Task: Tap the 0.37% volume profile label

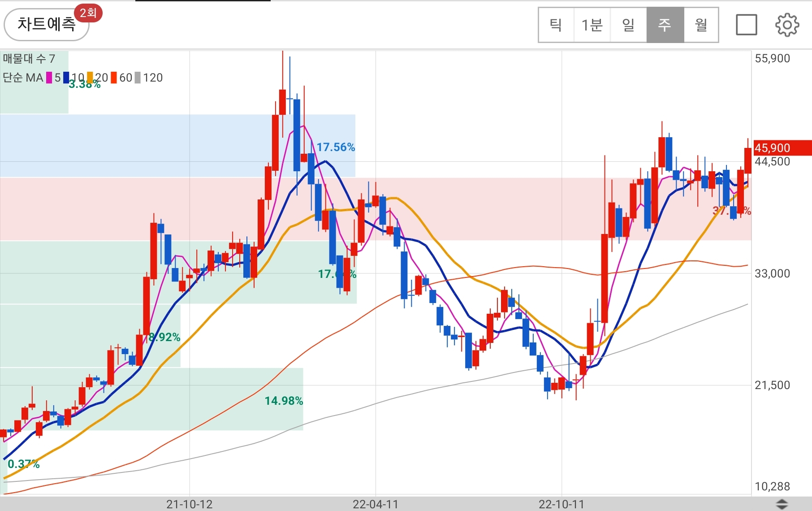Action: [24, 464]
